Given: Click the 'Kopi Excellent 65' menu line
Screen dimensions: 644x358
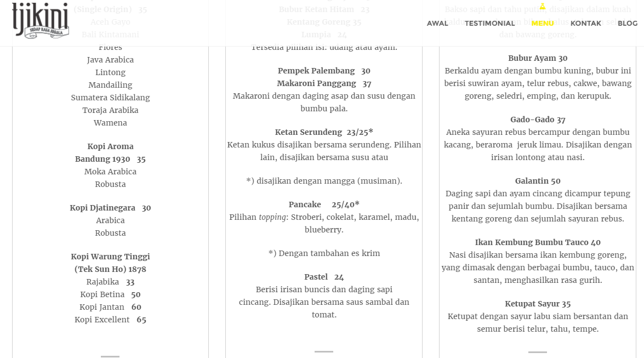Looking at the screenshot, I should tap(110, 320).
